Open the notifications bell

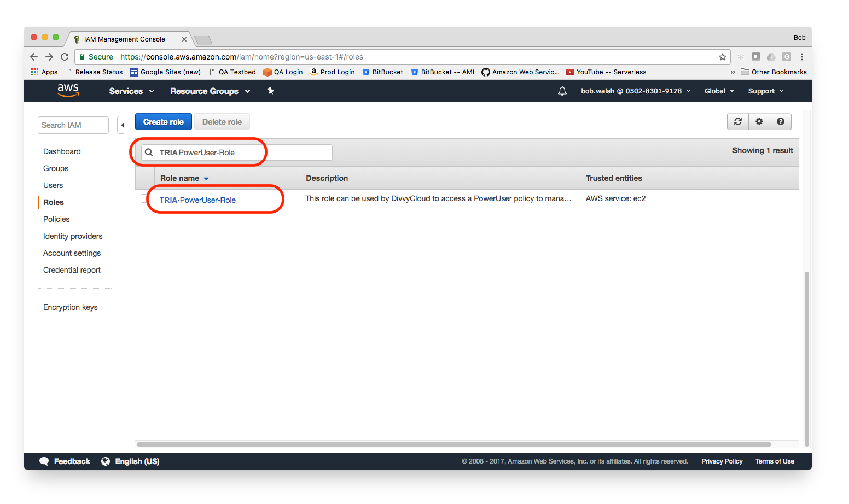[x=562, y=91]
